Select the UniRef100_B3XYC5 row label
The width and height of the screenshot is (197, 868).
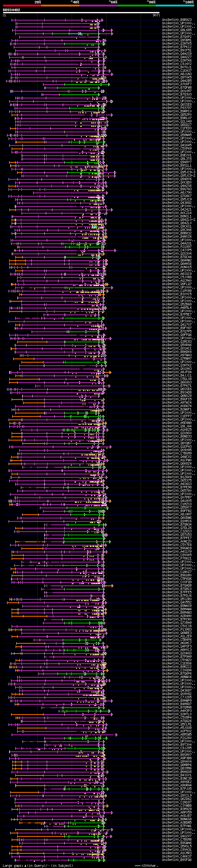[x=177, y=294]
